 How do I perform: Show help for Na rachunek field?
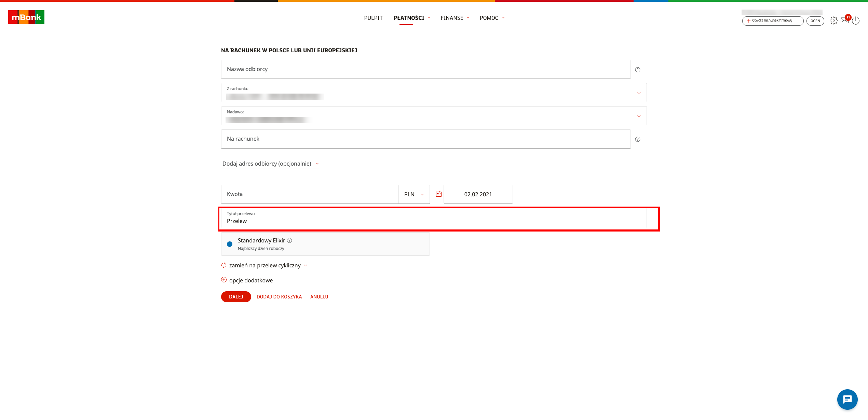point(638,139)
